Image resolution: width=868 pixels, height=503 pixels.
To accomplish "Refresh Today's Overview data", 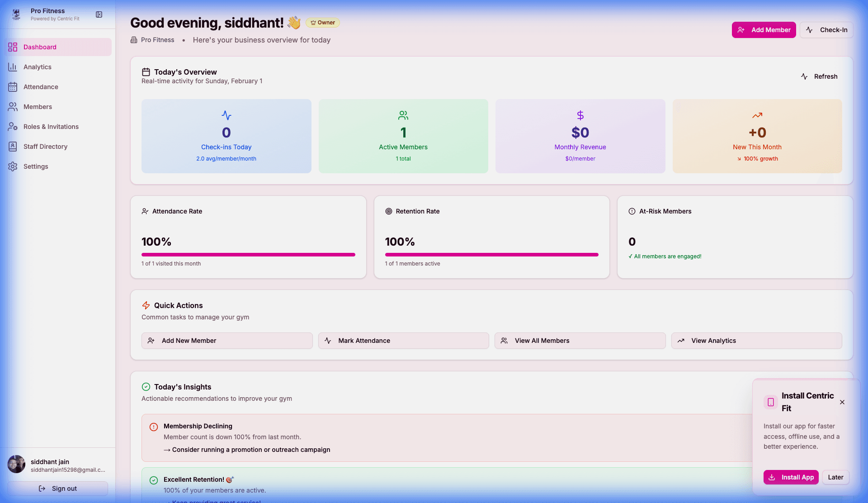I will (820, 76).
